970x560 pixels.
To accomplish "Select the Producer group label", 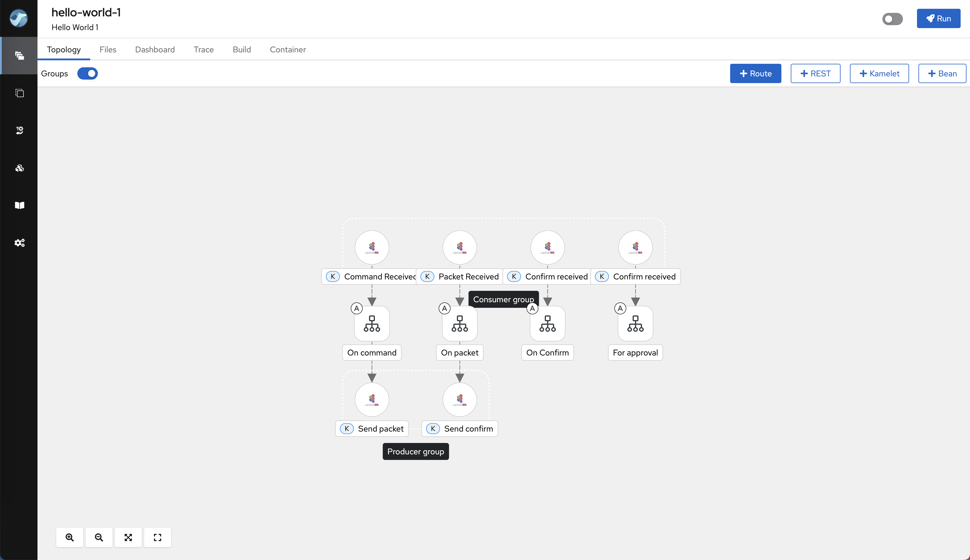I will (x=415, y=451).
